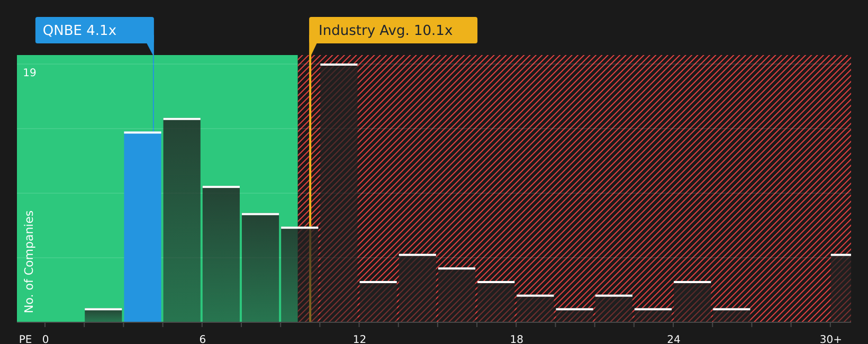Image resolution: width=868 pixels, height=344 pixels.
Task: Select the short bar spanning PE 25.5 to 27
Action: click(731, 315)
